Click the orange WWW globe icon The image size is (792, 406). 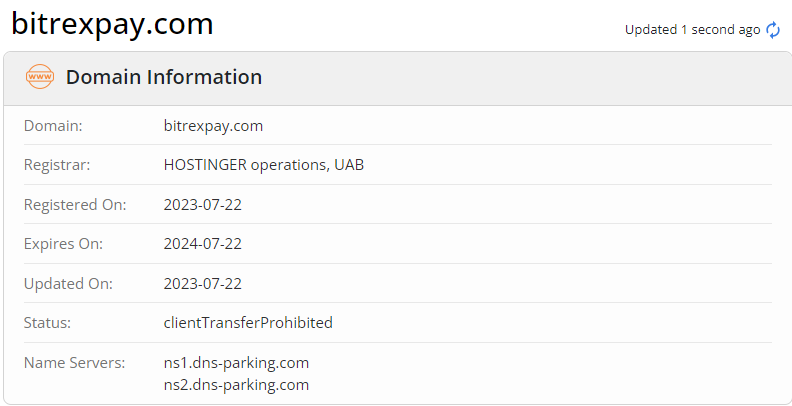[40, 77]
